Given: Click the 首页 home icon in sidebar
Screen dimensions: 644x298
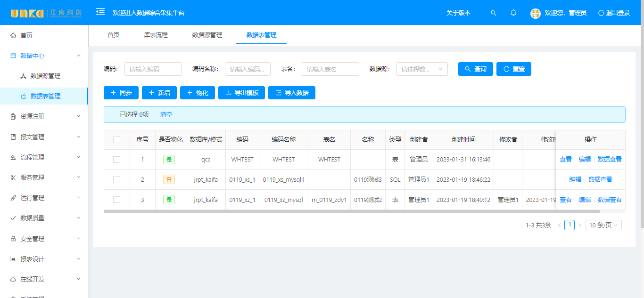Looking at the screenshot, I should (x=13, y=35).
